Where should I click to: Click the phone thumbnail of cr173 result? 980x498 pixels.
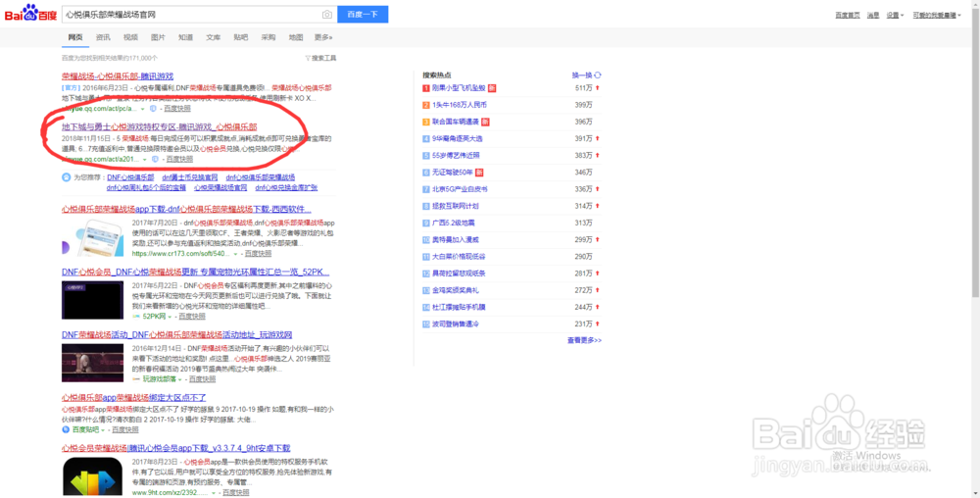92,238
